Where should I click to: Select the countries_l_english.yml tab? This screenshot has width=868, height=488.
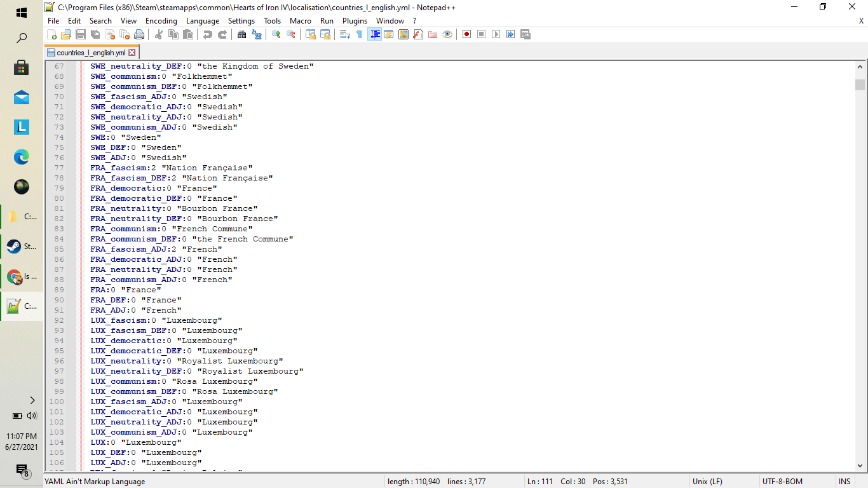[91, 53]
